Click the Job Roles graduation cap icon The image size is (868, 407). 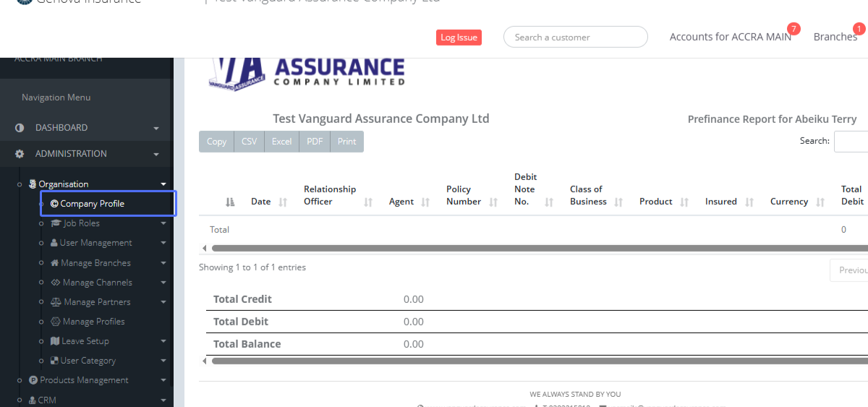pyautogui.click(x=56, y=223)
